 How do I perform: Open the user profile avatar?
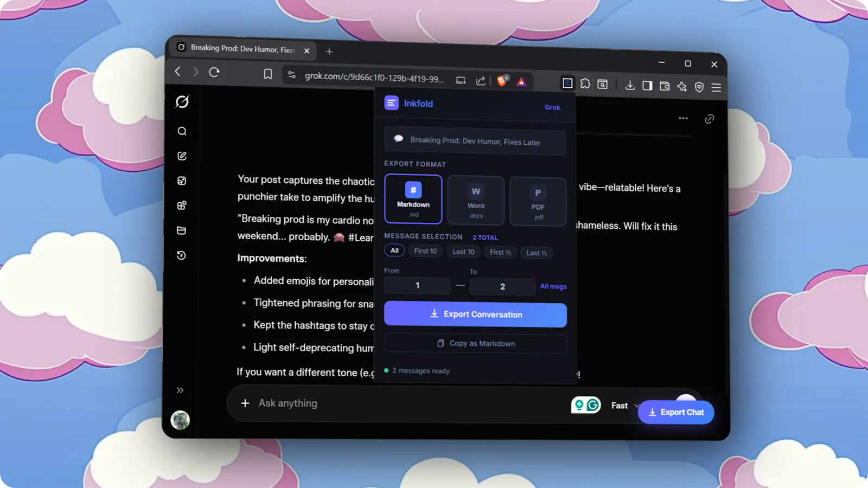coord(180,420)
